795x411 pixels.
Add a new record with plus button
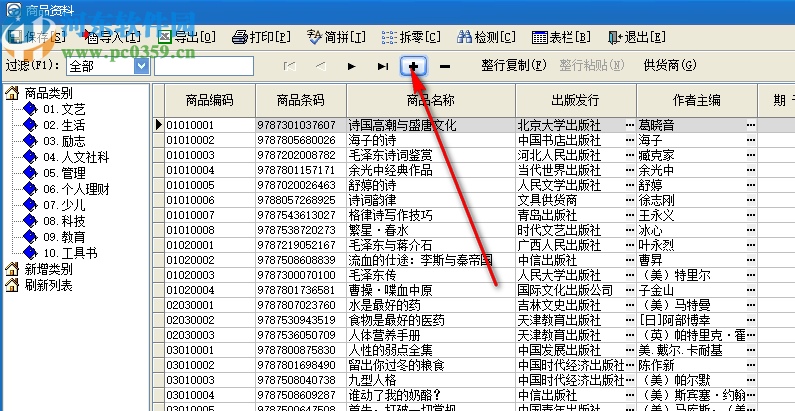tap(413, 66)
